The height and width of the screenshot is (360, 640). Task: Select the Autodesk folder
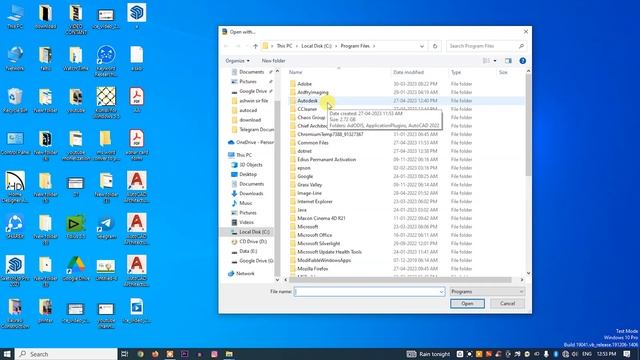307,100
